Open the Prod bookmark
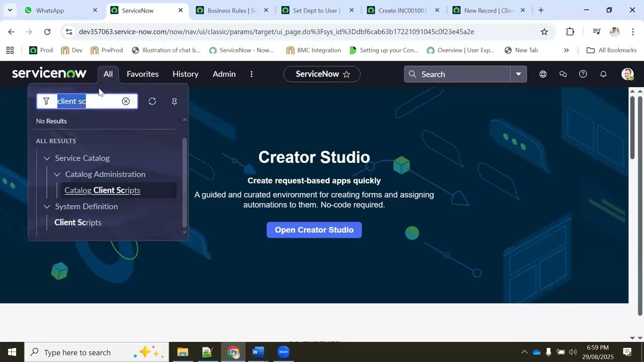 tap(41, 50)
